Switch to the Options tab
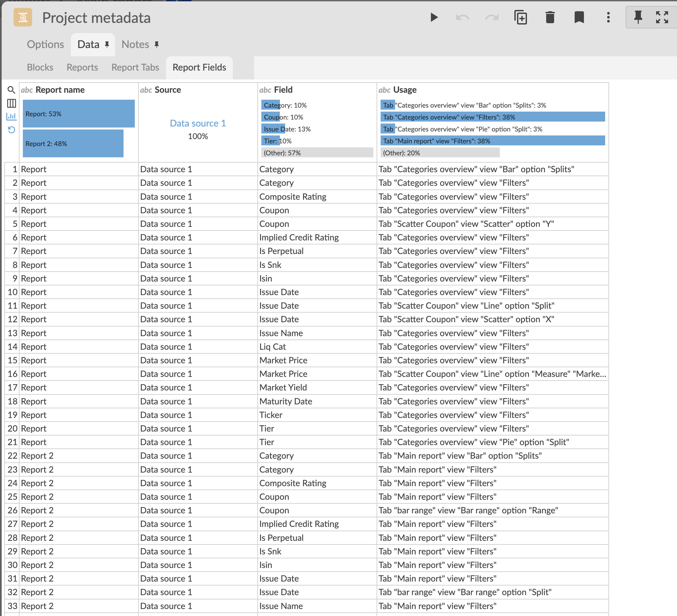Image resolution: width=677 pixels, height=616 pixels. tap(45, 44)
